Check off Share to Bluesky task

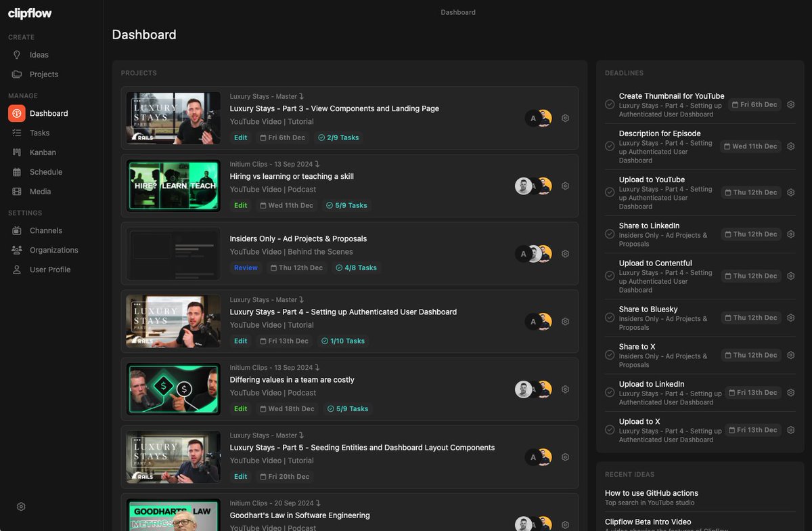tap(610, 318)
